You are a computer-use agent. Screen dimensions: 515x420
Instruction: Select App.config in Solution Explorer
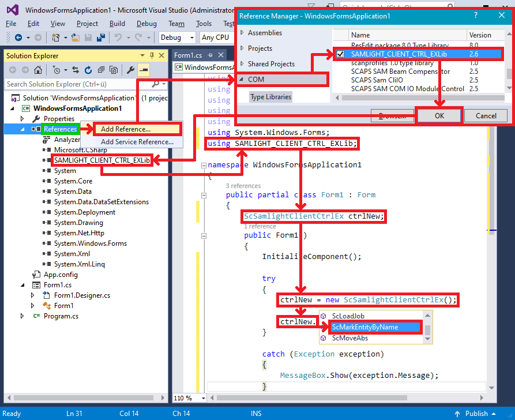click(x=61, y=275)
